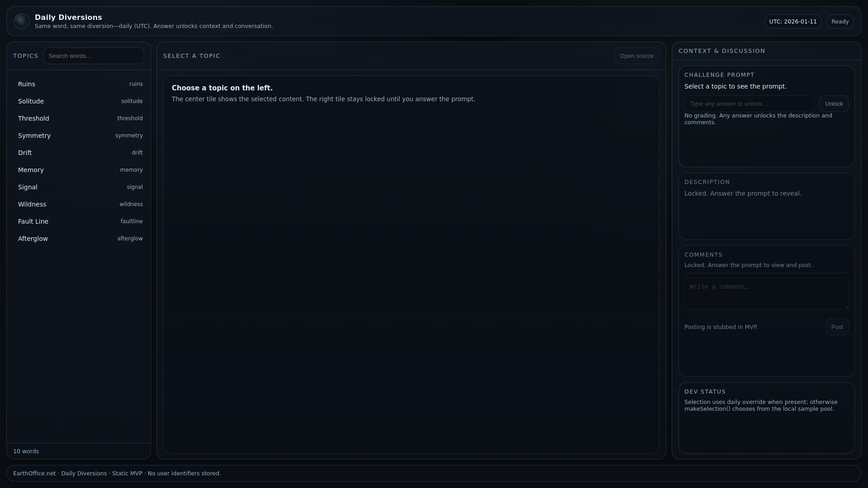
Task: Click the UTC date badge
Action: tap(793, 22)
